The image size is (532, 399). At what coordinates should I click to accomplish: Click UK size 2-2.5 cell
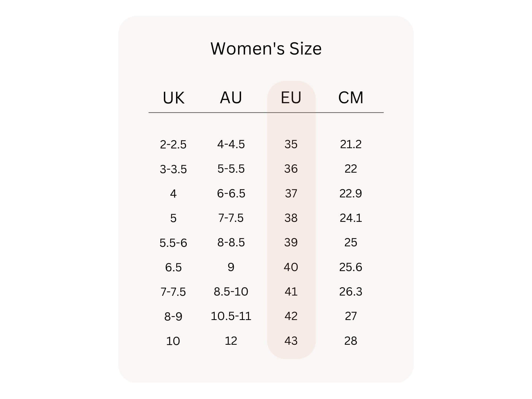tap(173, 144)
